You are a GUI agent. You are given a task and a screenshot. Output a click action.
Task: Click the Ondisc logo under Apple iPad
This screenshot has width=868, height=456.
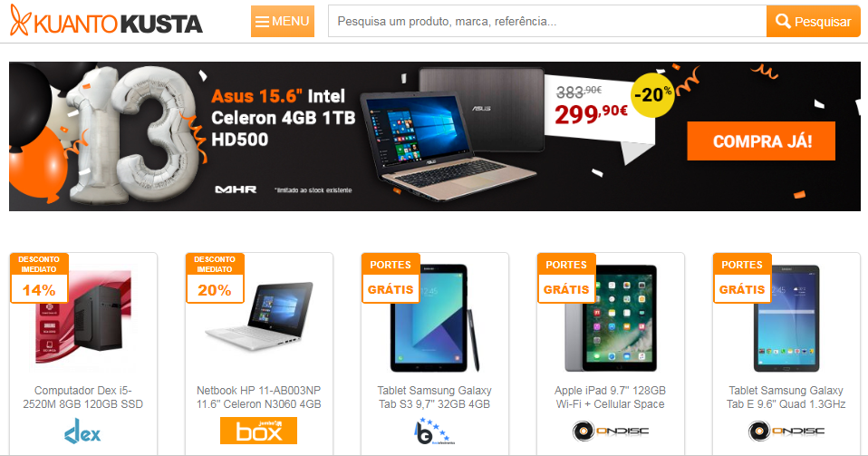click(610, 431)
